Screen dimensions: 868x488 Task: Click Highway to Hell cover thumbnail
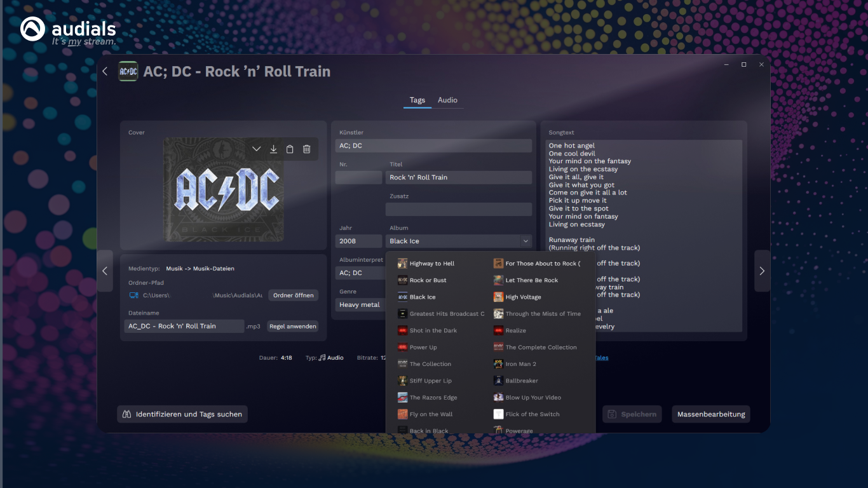coord(402,264)
